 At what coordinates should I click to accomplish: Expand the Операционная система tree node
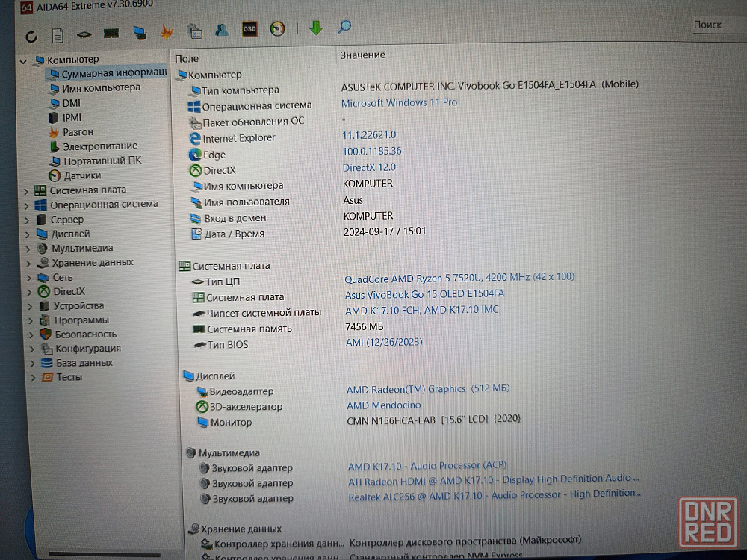point(27,206)
